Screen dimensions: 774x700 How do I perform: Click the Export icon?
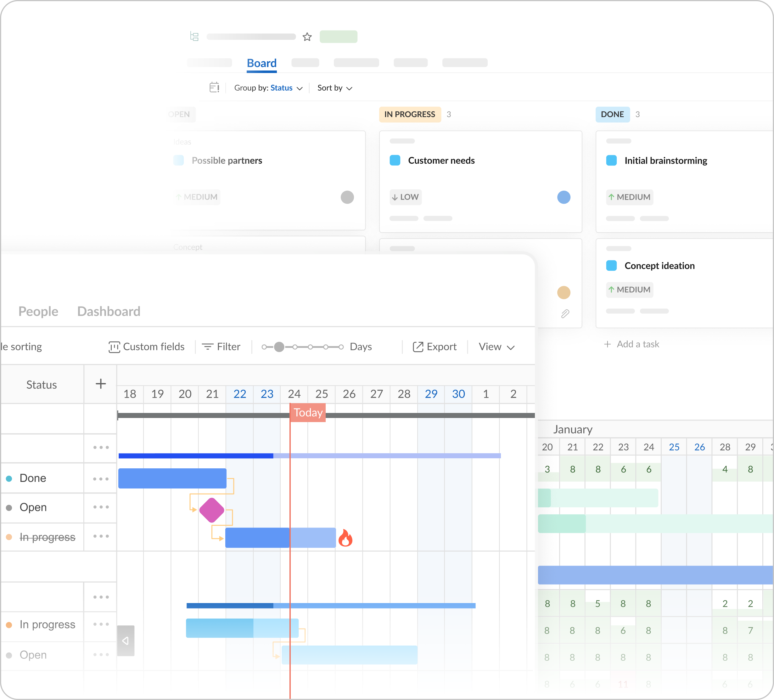tap(418, 347)
